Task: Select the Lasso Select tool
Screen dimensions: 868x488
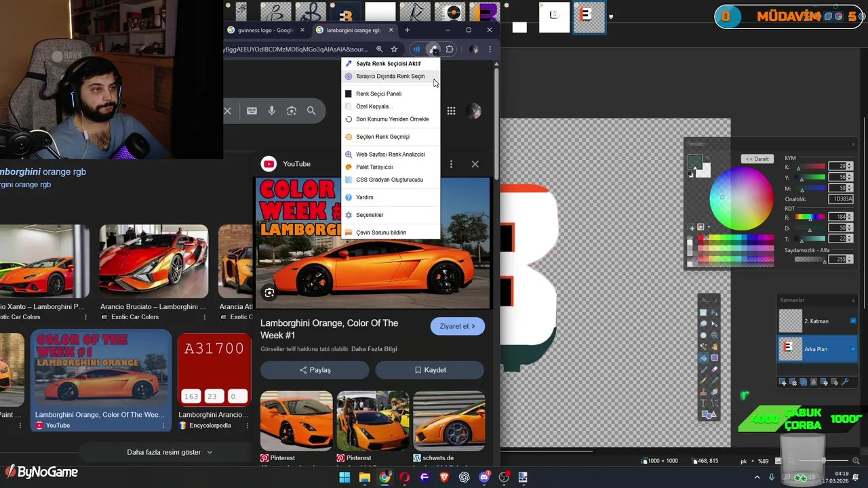Action: (703, 324)
